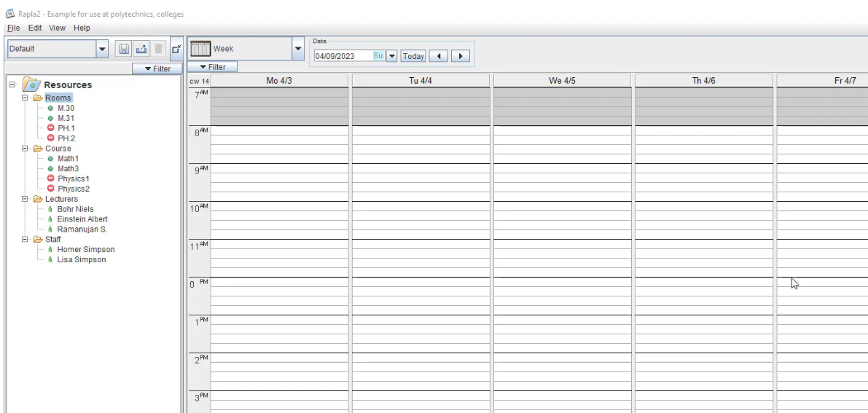Click the person icon beside Einstein Albert
868x413 pixels.
click(50, 219)
